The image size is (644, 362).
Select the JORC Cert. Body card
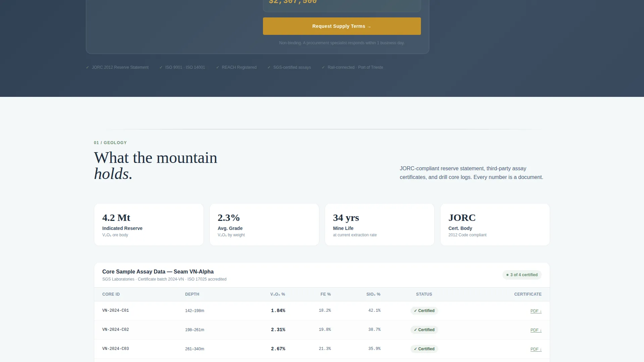pyautogui.click(x=495, y=225)
